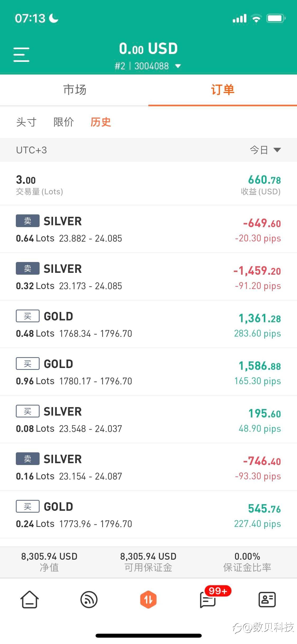Switch to 头寸 positions sub-tab
Viewport: 297px width, 644px height.
[x=26, y=122]
